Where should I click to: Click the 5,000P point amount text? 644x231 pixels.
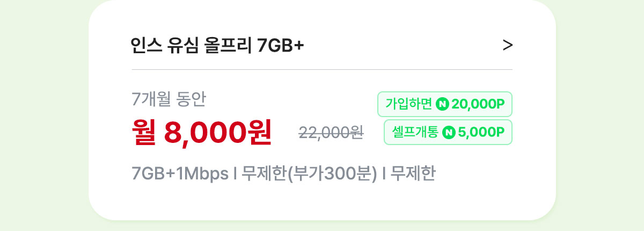pyautogui.click(x=481, y=132)
